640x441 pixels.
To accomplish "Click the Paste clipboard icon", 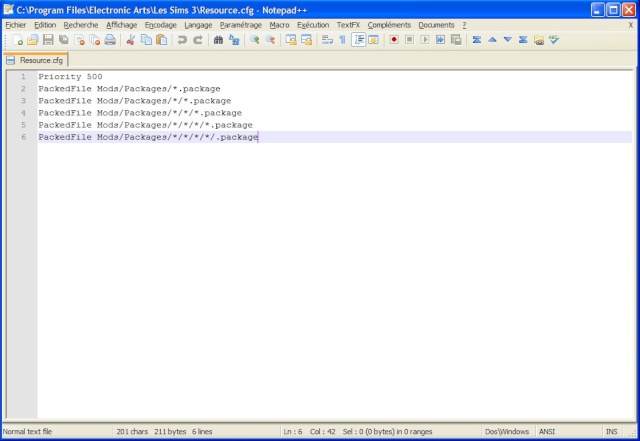I will coord(162,40).
